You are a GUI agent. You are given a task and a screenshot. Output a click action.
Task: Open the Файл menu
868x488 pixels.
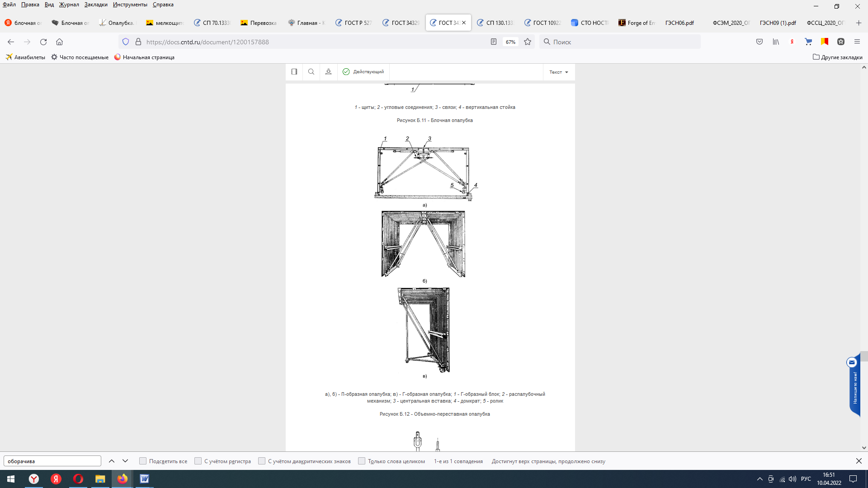pyautogui.click(x=9, y=5)
